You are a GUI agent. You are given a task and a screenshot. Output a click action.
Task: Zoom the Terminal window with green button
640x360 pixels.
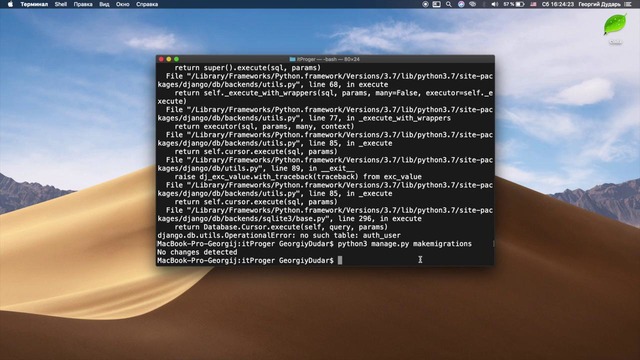coord(176,59)
